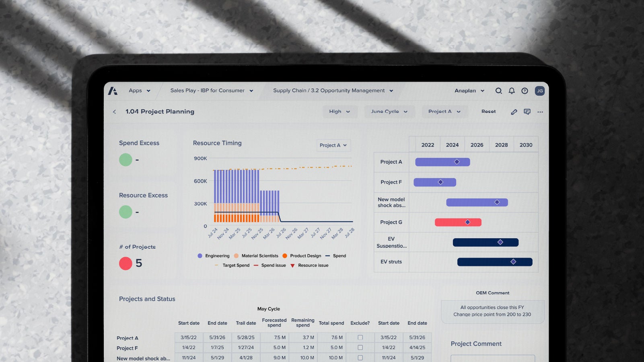
Task: Click the green Spend Excess status indicator
Action: 126,160
